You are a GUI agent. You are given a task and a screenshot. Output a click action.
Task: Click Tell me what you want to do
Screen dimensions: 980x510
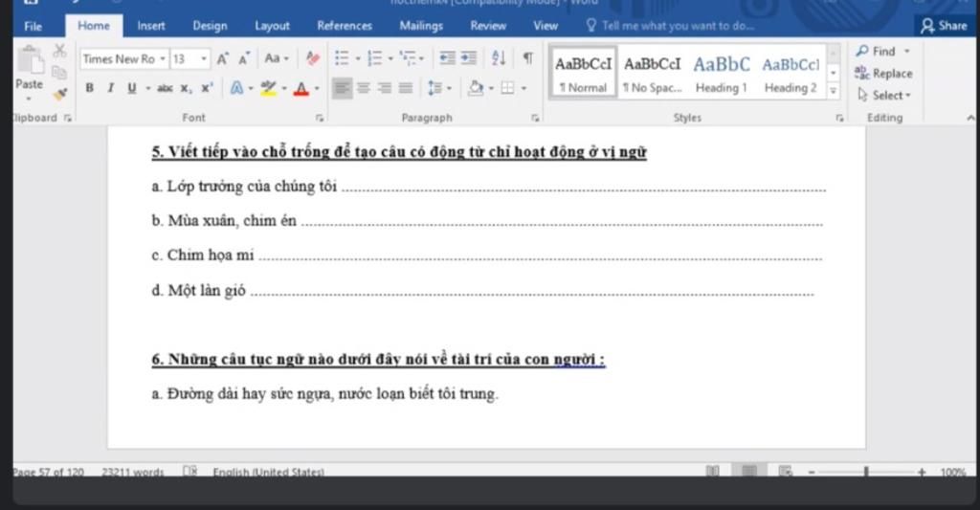coord(670,26)
